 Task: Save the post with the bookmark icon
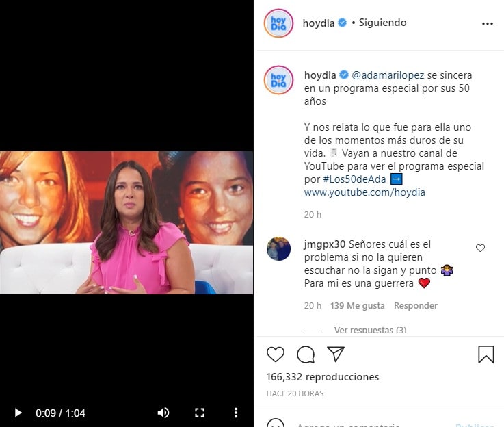click(x=486, y=354)
